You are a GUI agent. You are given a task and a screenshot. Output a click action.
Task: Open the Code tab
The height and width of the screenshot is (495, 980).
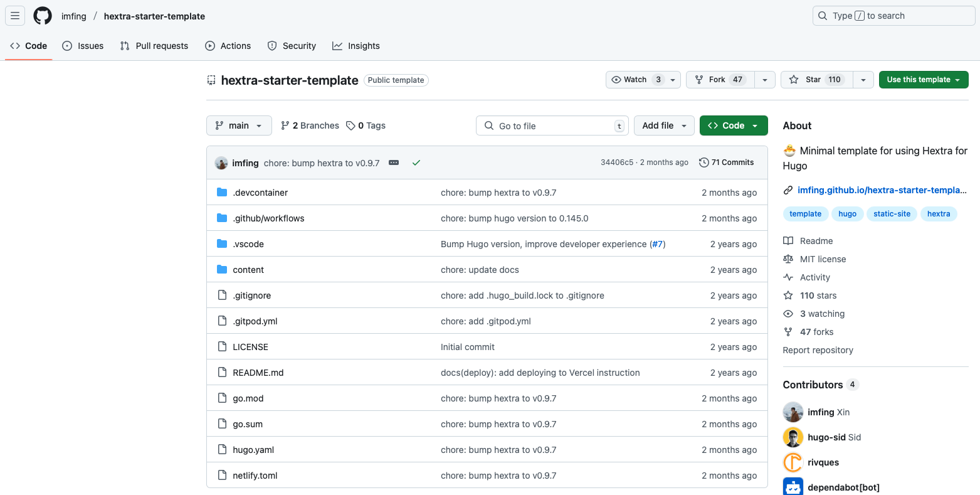point(29,46)
